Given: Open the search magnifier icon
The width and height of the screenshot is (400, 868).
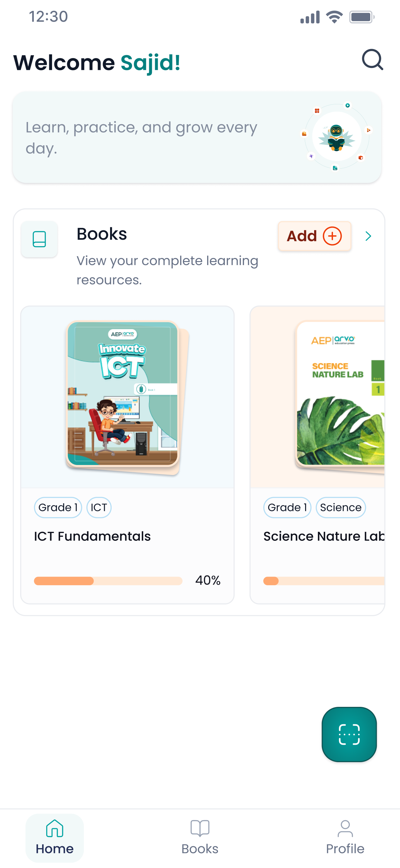Looking at the screenshot, I should pyautogui.click(x=372, y=60).
